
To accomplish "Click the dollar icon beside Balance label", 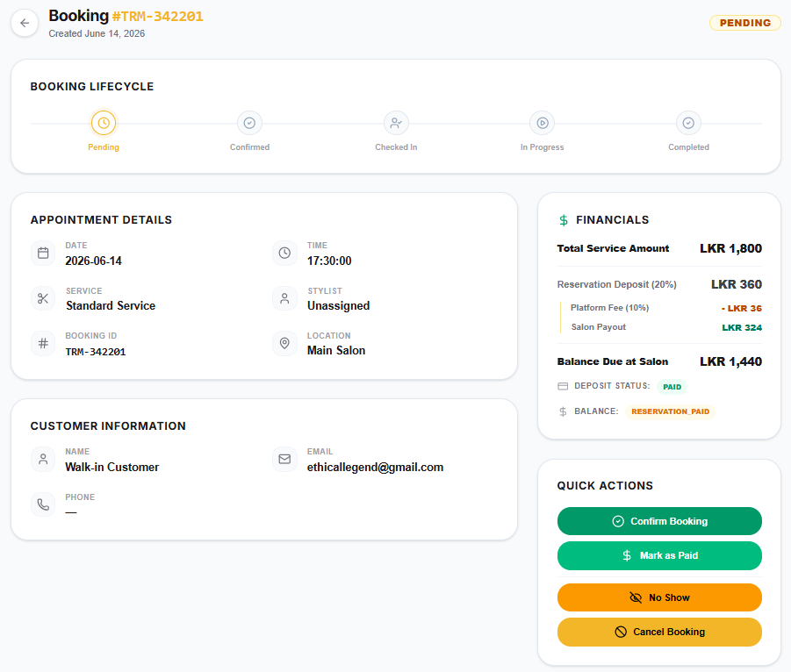I will [x=563, y=411].
